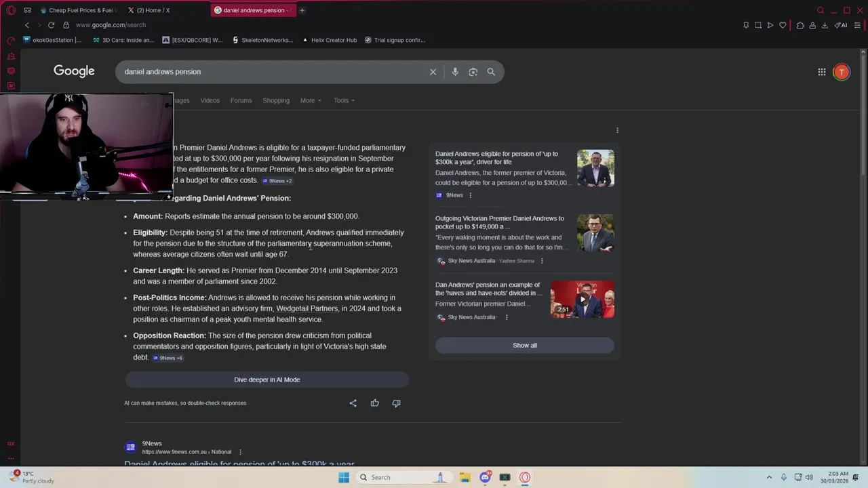The image size is (868, 488).
Task: Open 'Outgoing Victorian Premier' Sky News article
Action: pos(524,240)
